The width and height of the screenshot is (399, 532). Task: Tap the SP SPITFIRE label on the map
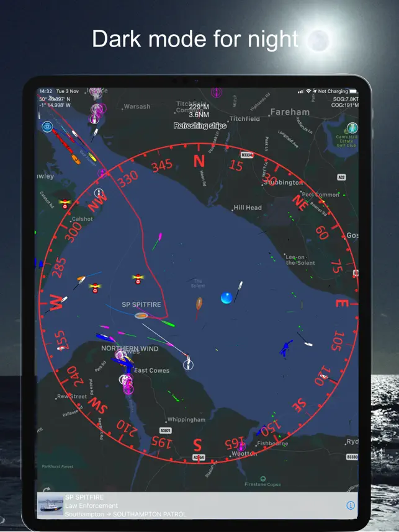coord(141,304)
